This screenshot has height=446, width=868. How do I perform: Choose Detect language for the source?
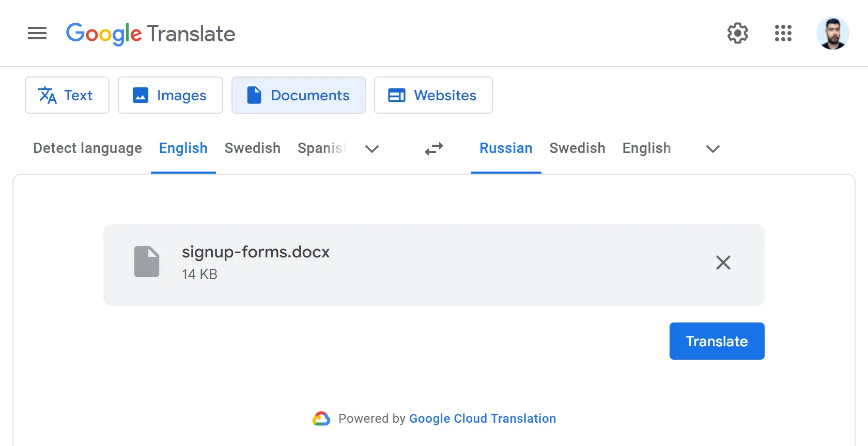coord(87,148)
